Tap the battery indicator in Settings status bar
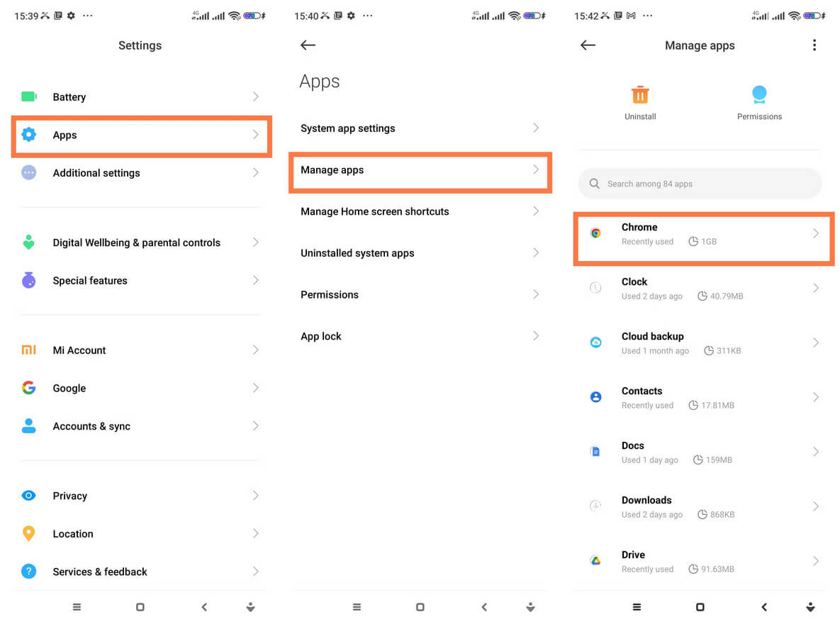This screenshot has height=624, width=840. point(254,16)
